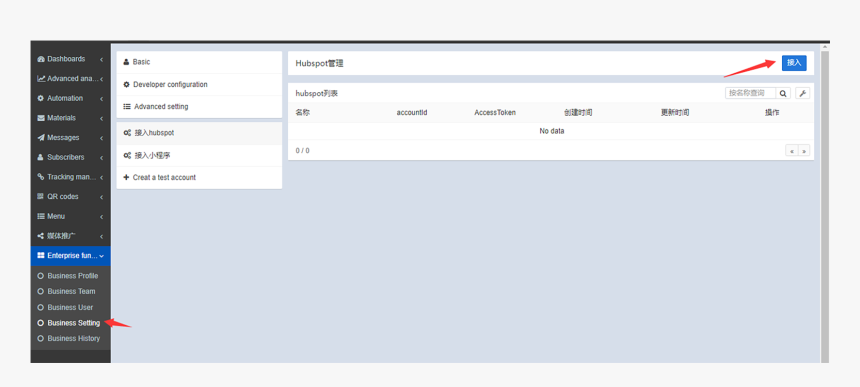Viewport: 860px width, 387px height.
Task: Expand the QR codes chevron
Action: point(101,197)
